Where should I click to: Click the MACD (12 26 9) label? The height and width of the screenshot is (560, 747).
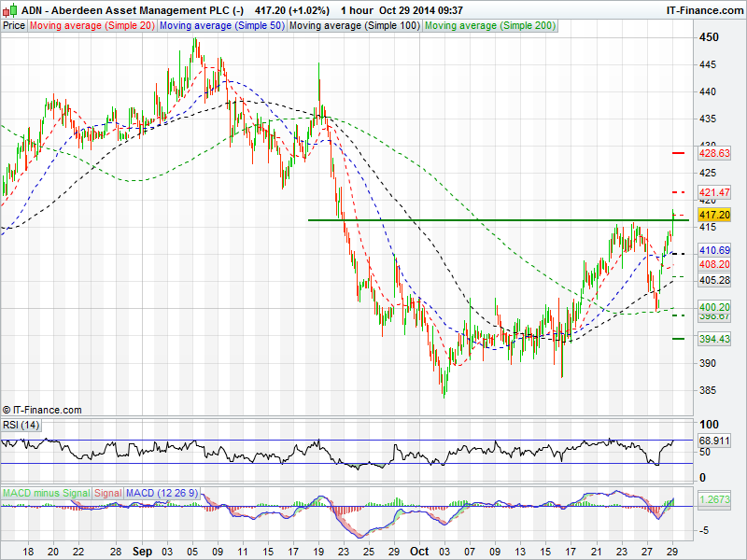pyautogui.click(x=157, y=492)
